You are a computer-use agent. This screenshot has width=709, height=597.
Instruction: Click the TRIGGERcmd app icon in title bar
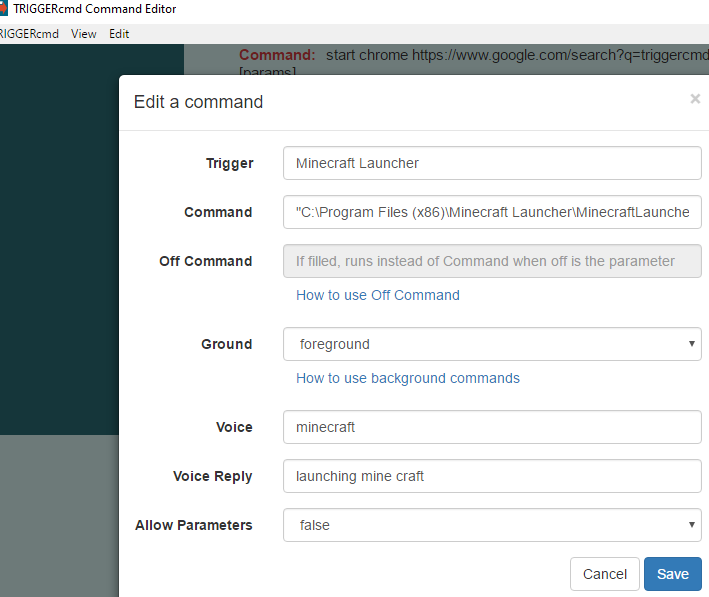tap(4, 9)
